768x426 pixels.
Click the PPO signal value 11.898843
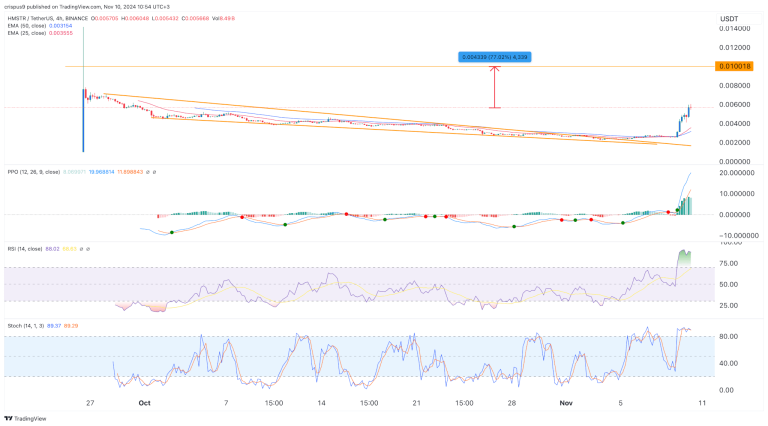(x=130, y=172)
